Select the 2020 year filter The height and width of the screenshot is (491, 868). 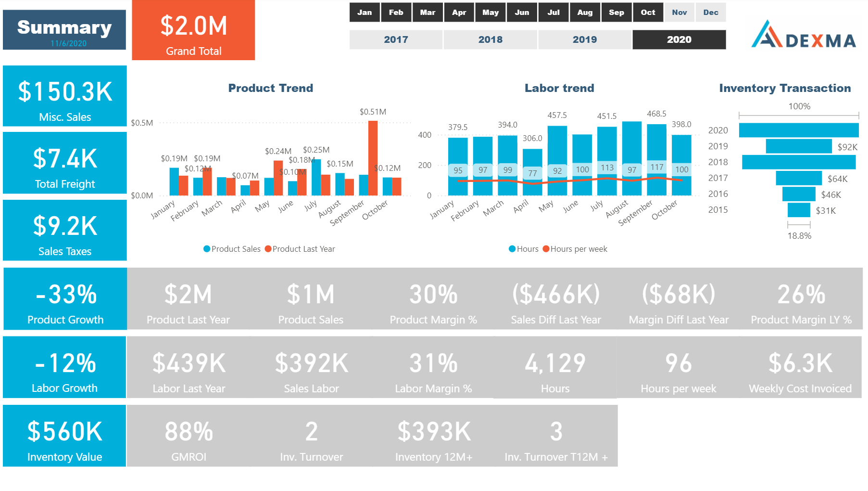[679, 39]
